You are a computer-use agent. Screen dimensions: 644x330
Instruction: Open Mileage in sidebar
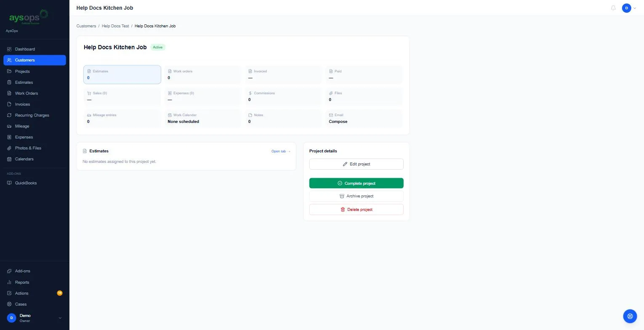click(35, 126)
